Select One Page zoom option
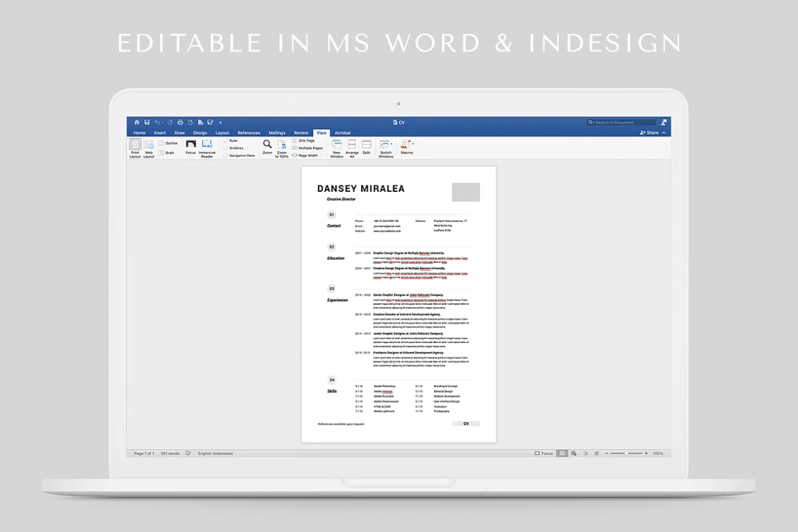The width and height of the screenshot is (798, 532). (x=303, y=140)
